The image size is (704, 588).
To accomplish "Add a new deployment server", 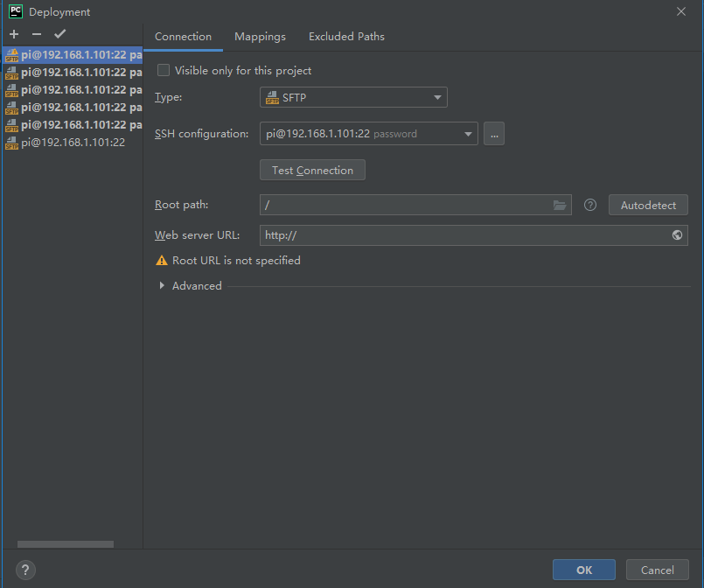I will (x=13, y=34).
